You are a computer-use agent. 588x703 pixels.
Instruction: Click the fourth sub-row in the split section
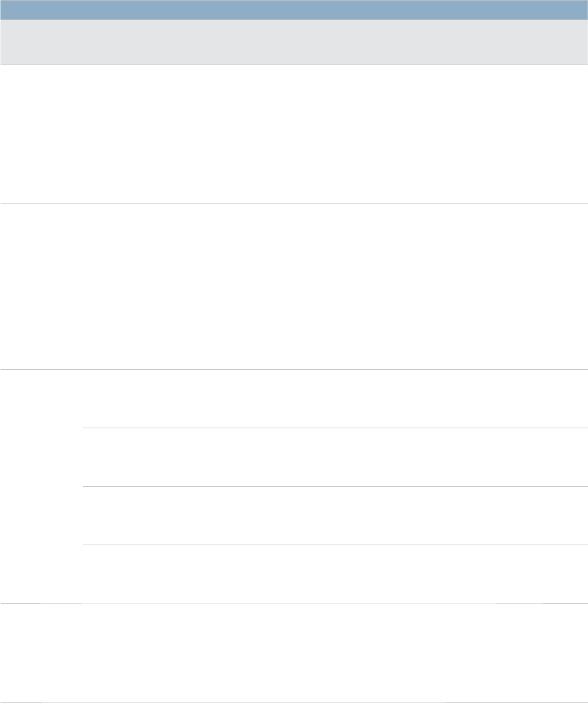tap(335, 574)
